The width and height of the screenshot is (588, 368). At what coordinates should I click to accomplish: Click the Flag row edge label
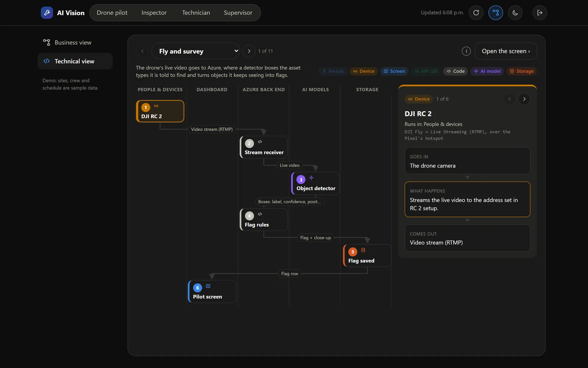[x=290, y=274]
